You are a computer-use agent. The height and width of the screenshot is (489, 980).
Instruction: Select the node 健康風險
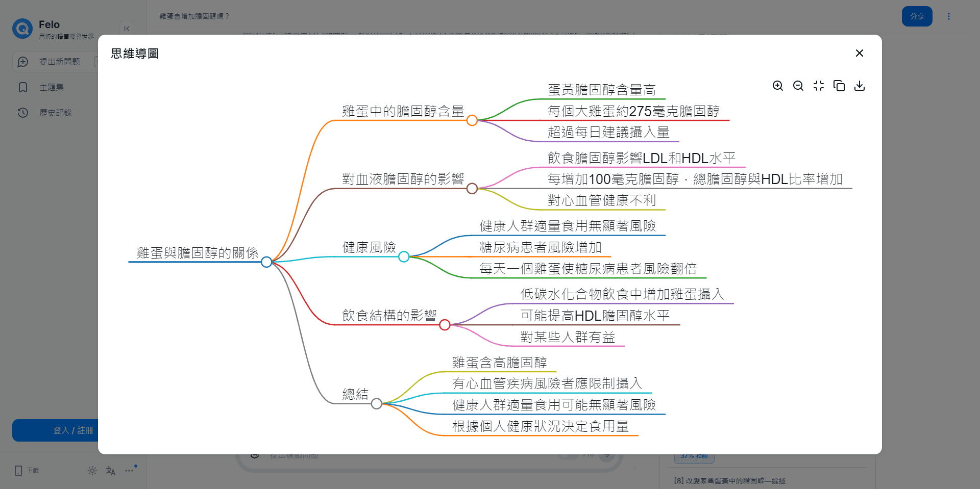tap(369, 247)
